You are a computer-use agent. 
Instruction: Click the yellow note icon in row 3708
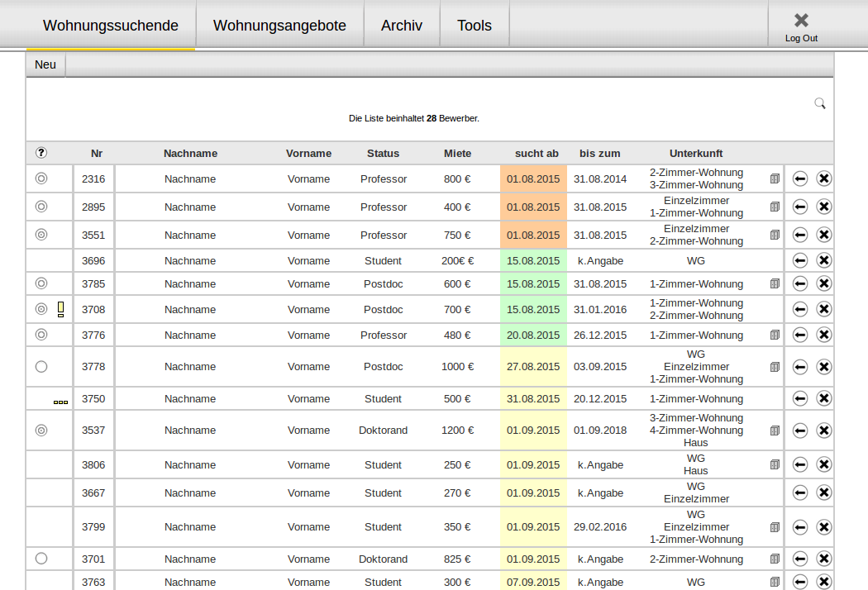(60, 309)
